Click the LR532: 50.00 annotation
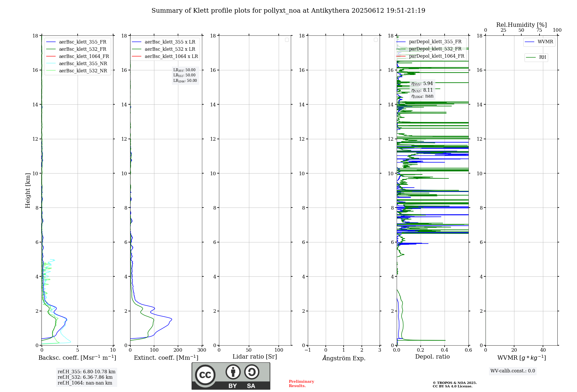 click(184, 75)
